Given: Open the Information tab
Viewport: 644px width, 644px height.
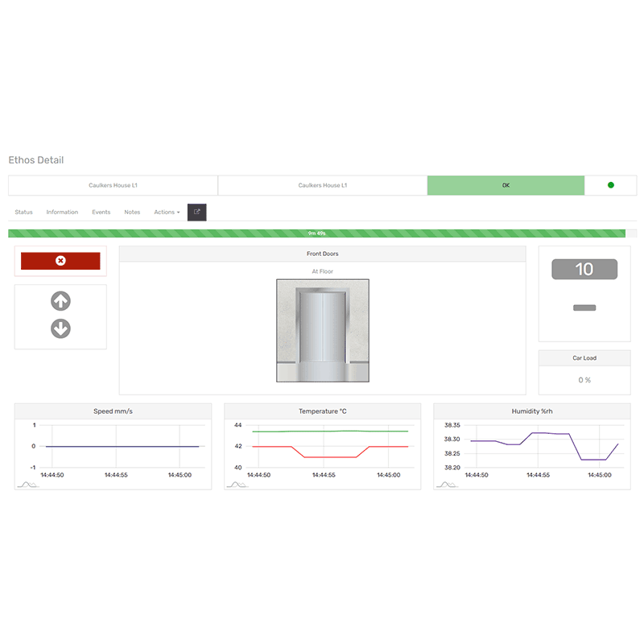Looking at the screenshot, I should (x=62, y=213).
